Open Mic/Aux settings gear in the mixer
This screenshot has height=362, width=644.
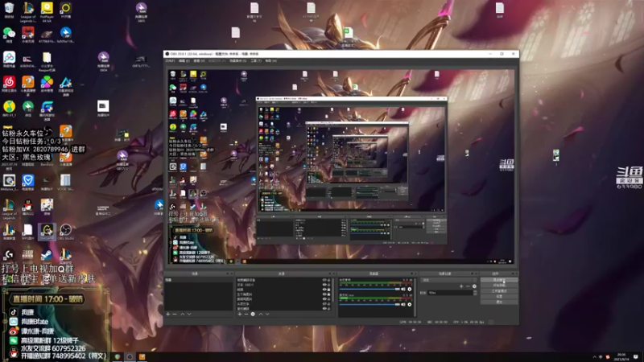[x=410, y=304]
